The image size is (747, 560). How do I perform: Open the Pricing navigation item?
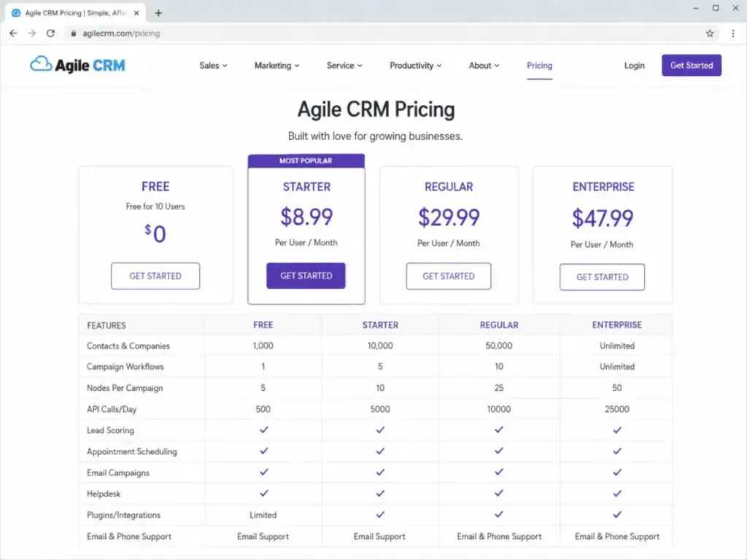coord(539,66)
